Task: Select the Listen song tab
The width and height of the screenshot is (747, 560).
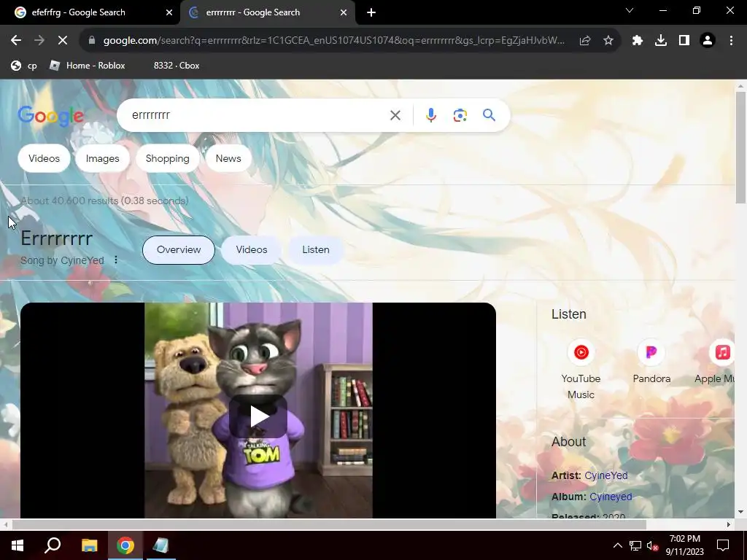Action: click(316, 250)
